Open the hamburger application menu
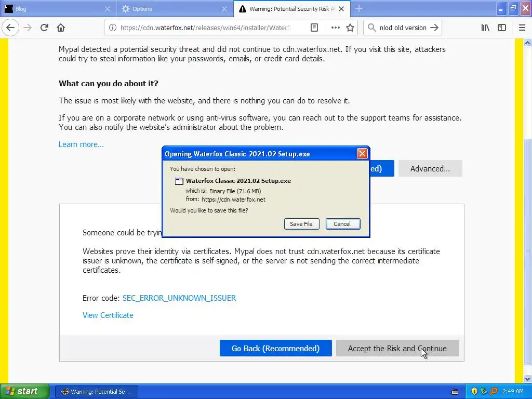The width and height of the screenshot is (532, 399). [x=522, y=28]
